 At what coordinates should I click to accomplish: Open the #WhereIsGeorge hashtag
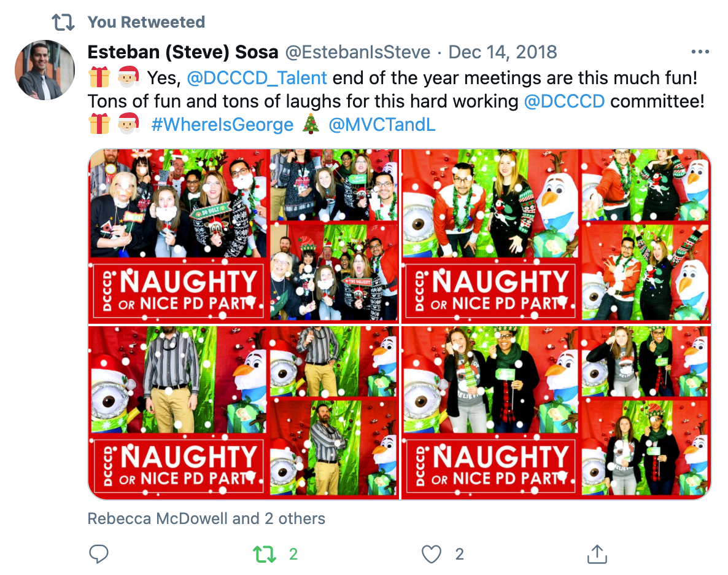222,125
